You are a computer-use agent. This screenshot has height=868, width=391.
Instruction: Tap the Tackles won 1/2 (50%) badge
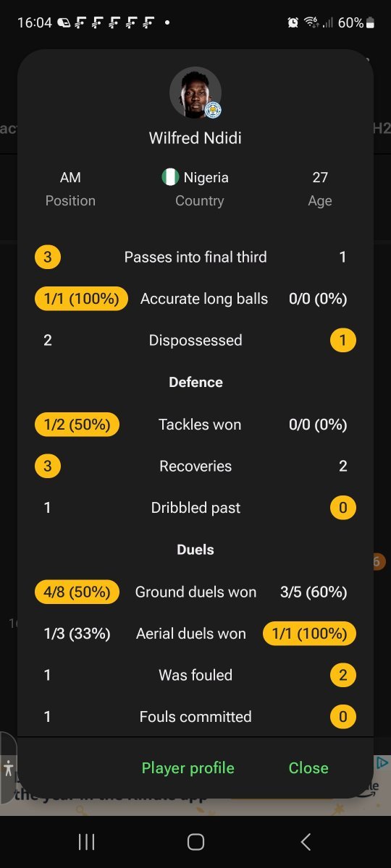(77, 425)
